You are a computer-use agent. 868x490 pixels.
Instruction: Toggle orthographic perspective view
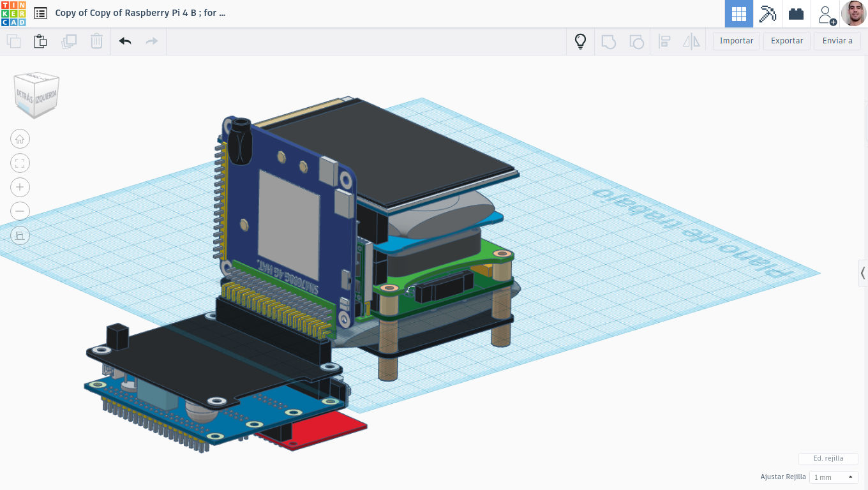coord(20,235)
